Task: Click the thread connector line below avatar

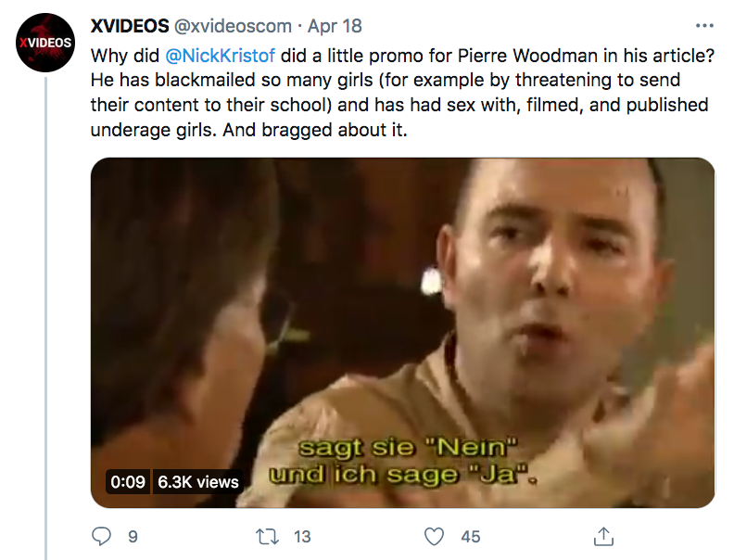Action: [46, 318]
